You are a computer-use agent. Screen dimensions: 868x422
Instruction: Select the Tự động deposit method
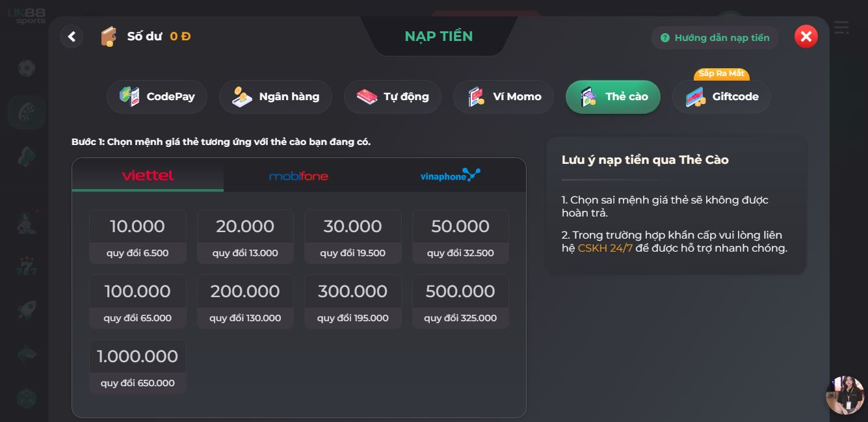pyautogui.click(x=393, y=97)
